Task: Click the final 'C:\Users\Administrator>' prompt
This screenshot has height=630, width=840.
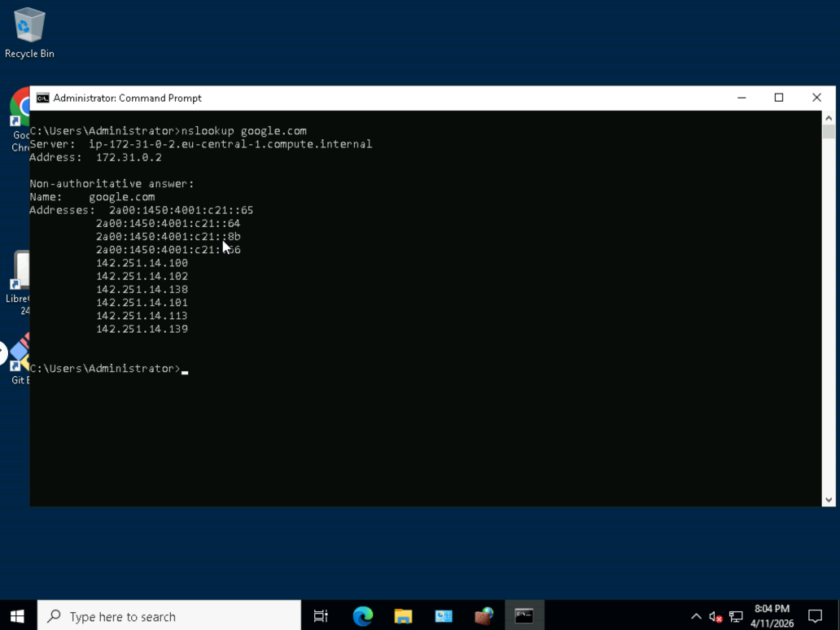Action: click(x=105, y=369)
